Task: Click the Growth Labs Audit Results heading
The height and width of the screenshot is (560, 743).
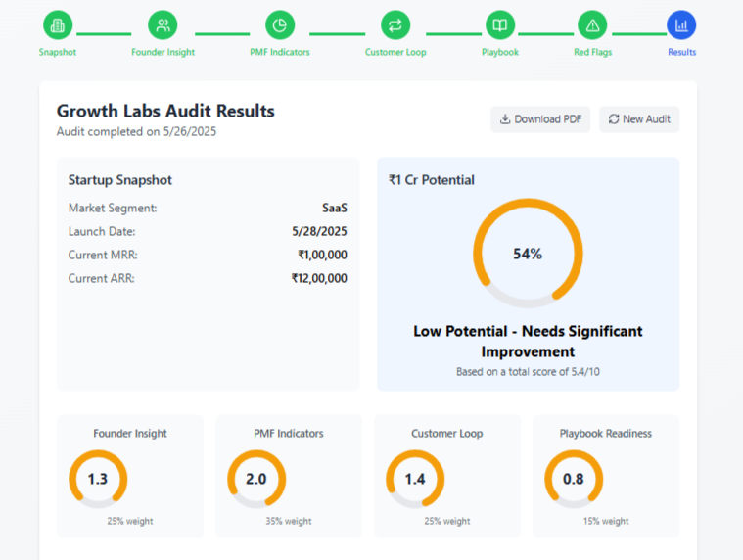Action: (x=165, y=111)
